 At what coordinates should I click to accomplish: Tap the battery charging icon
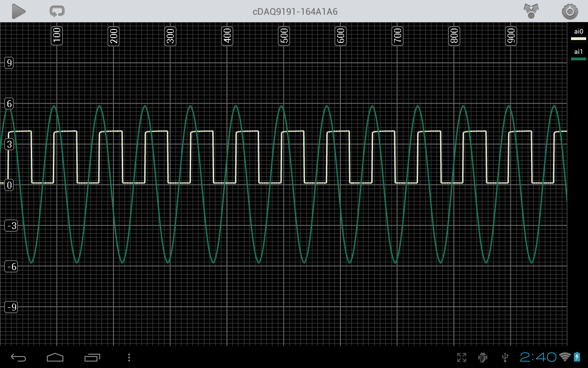pyautogui.click(x=577, y=357)
